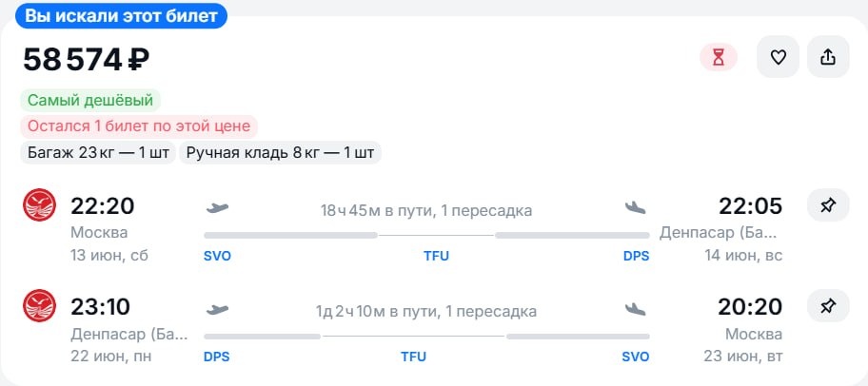Click the red hourglass icon
The height and width of the screenshot is (386, 868).
719,58
